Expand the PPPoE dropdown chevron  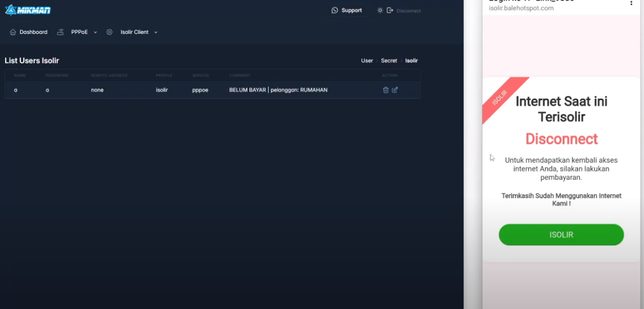[95, 32]
